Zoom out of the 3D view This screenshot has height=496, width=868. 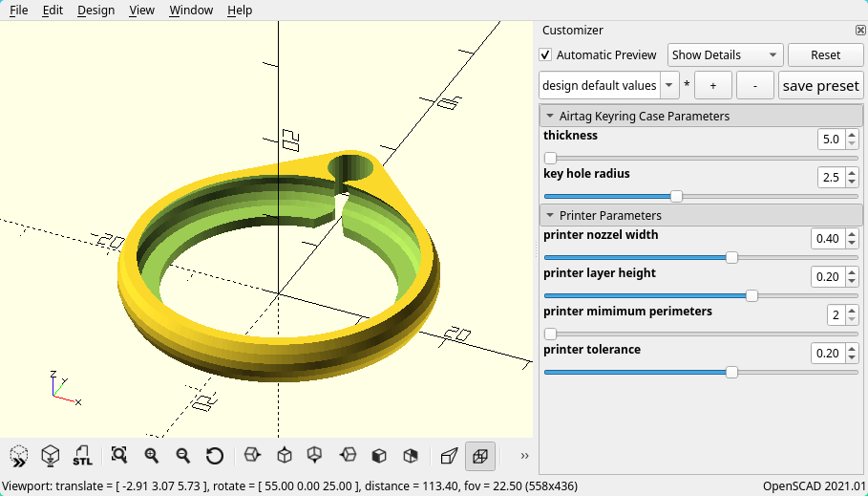(182, 456)
